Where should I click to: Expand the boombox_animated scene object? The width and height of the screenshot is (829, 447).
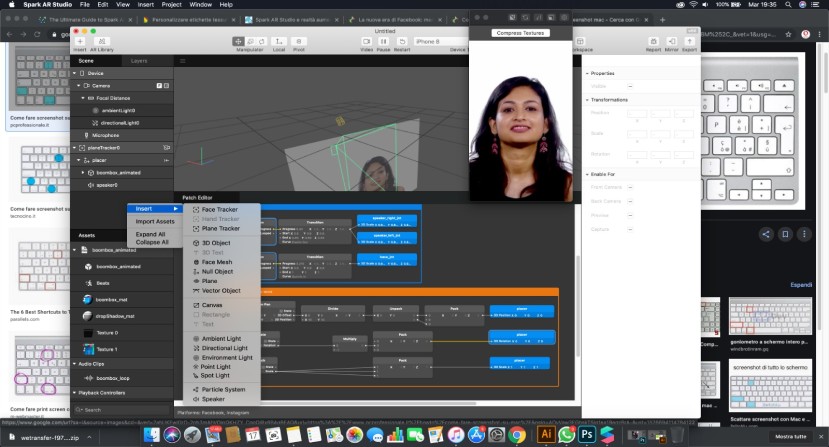(x=83, y=172)
